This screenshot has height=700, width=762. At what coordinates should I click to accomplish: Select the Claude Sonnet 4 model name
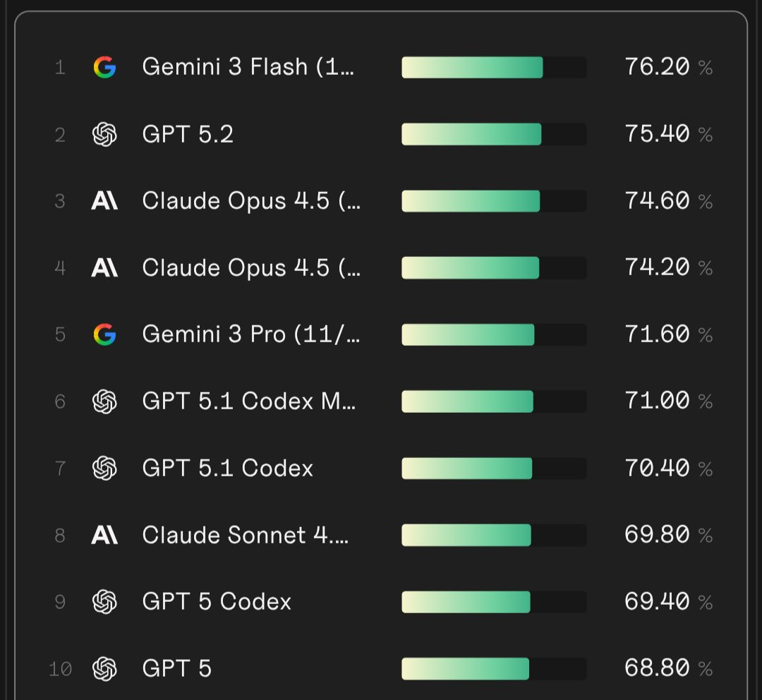click(245, 535)
